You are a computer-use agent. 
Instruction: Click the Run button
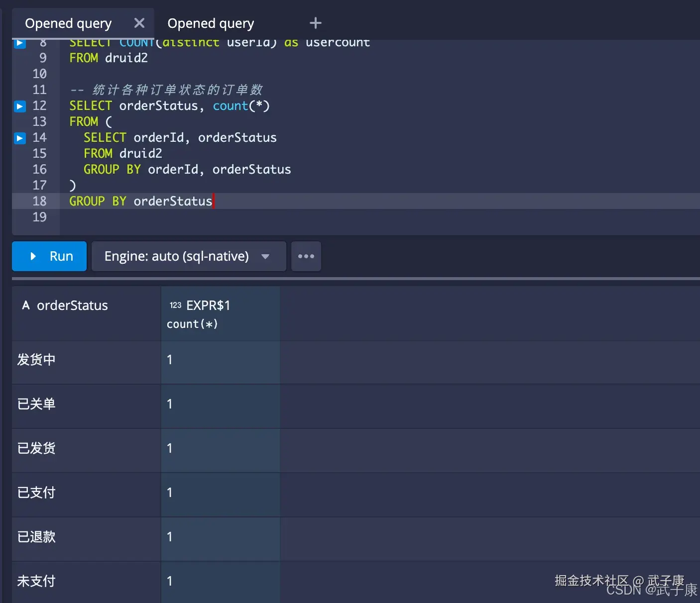pos(49,256)
